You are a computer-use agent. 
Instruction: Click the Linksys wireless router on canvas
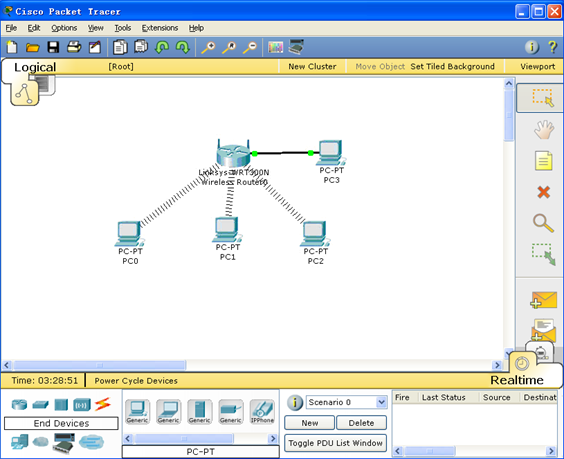233,153
